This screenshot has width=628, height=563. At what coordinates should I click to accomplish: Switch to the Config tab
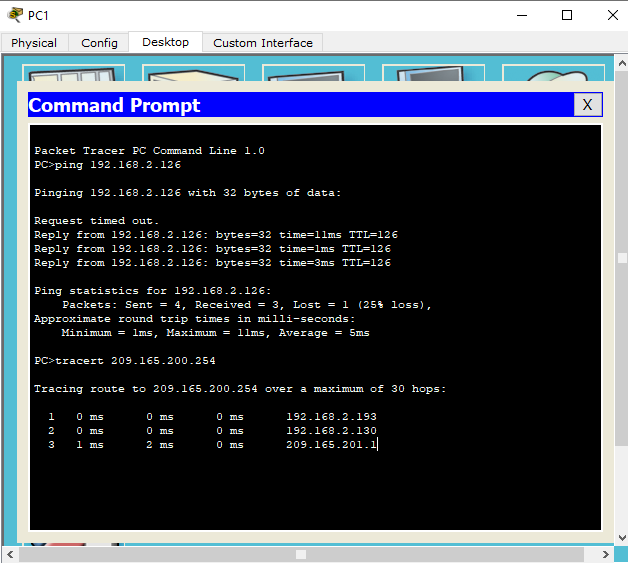[x=99, y=43]
